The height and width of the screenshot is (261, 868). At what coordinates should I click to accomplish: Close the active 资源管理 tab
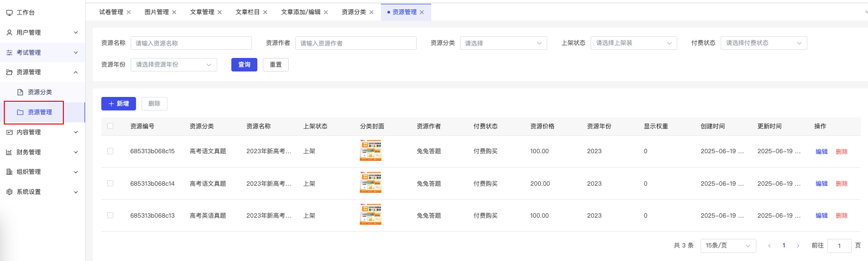pos(422,12)
